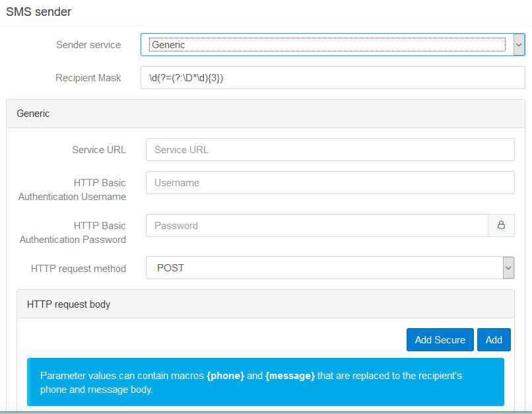Click the HTTP request method label

pyautogui.click(x=79, y=269)
